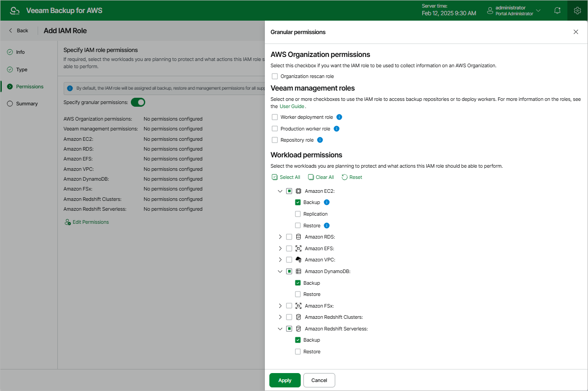Image resolution: width=588 pixels, height=391 pixels.
Task: Open the administrator account dropdown arrow
Action: (538, 10)
